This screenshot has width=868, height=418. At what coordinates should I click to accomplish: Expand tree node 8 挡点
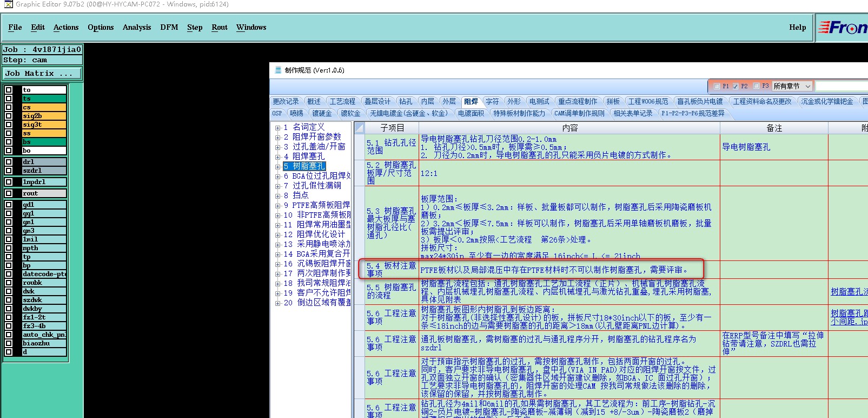278,196
